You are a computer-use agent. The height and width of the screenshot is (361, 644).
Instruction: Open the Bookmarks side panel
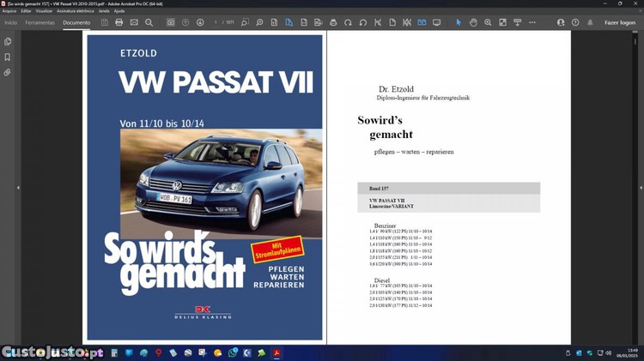coord(8,57)
